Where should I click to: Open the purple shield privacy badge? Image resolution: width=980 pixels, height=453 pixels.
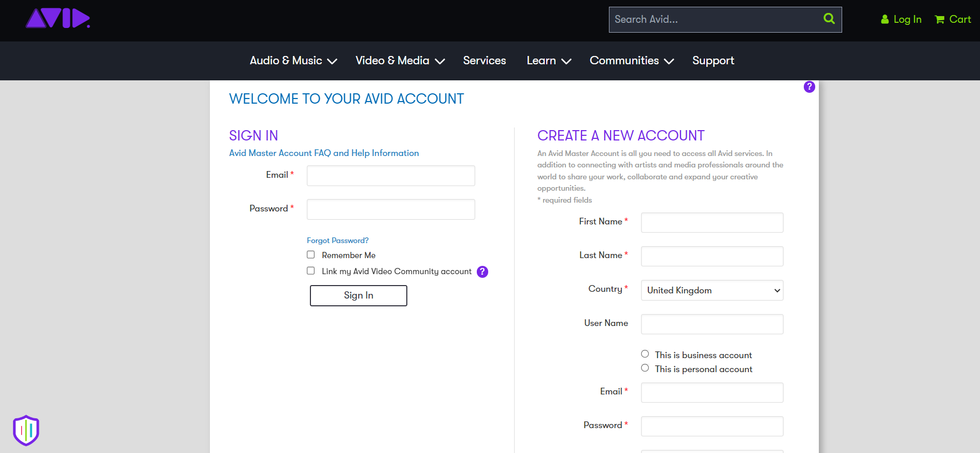[26, 430]
